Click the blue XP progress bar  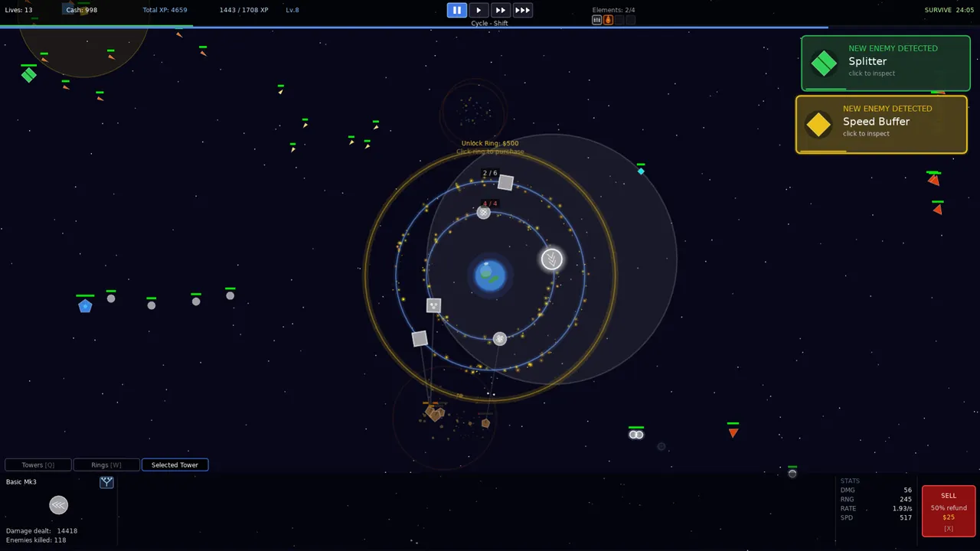(413, 27)
